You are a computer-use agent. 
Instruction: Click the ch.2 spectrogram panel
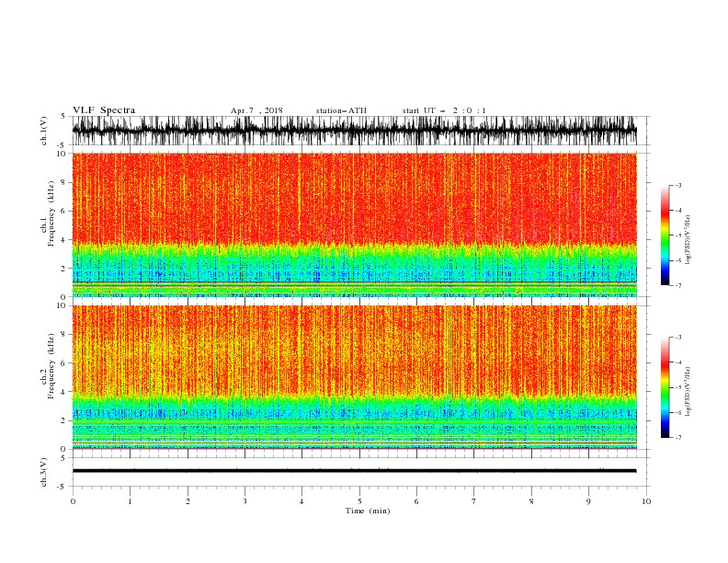354,377
